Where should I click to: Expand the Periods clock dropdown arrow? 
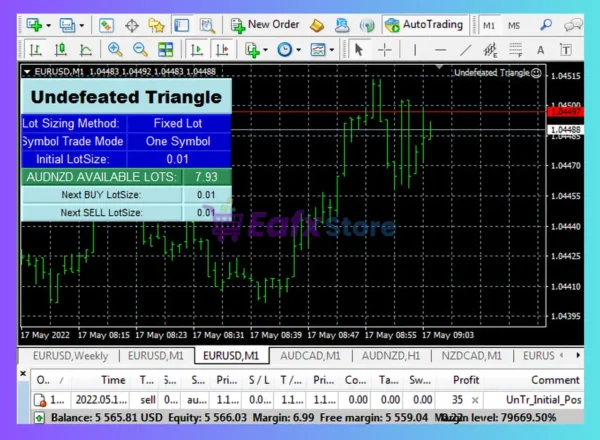(x=298, y=50)
